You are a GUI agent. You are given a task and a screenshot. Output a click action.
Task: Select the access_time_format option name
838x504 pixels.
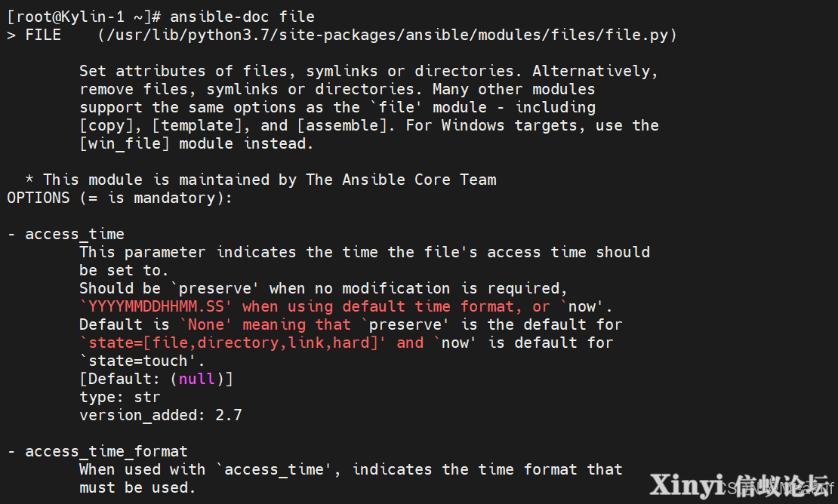tap(106, 452)
